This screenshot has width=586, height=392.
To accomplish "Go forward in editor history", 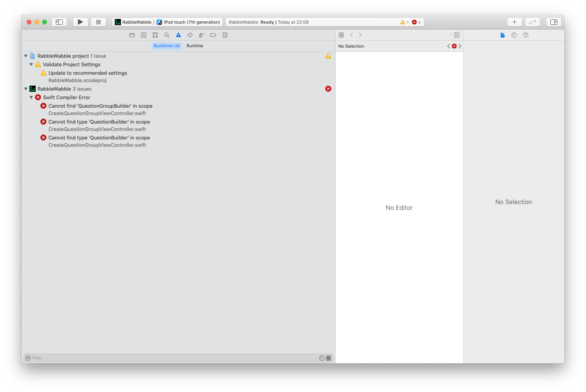I will 360,35.
